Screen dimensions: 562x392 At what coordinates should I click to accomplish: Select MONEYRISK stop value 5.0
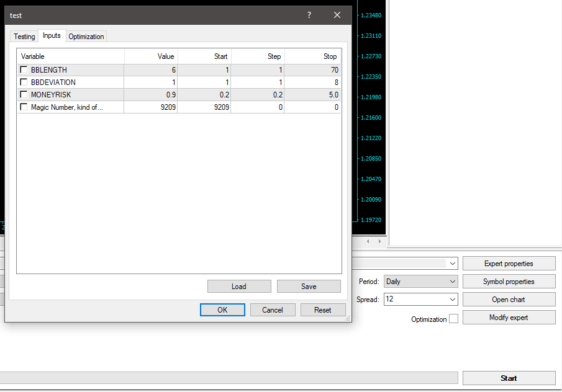(x=312, y=95)
